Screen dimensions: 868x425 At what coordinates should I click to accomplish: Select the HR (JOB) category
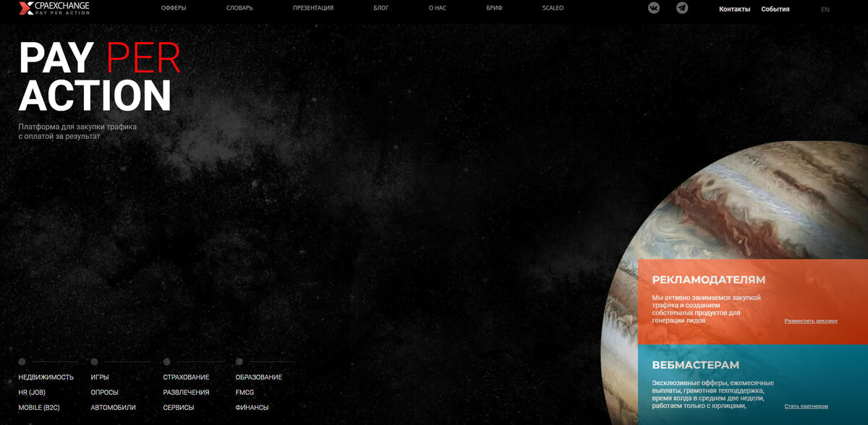coord(32,392)
